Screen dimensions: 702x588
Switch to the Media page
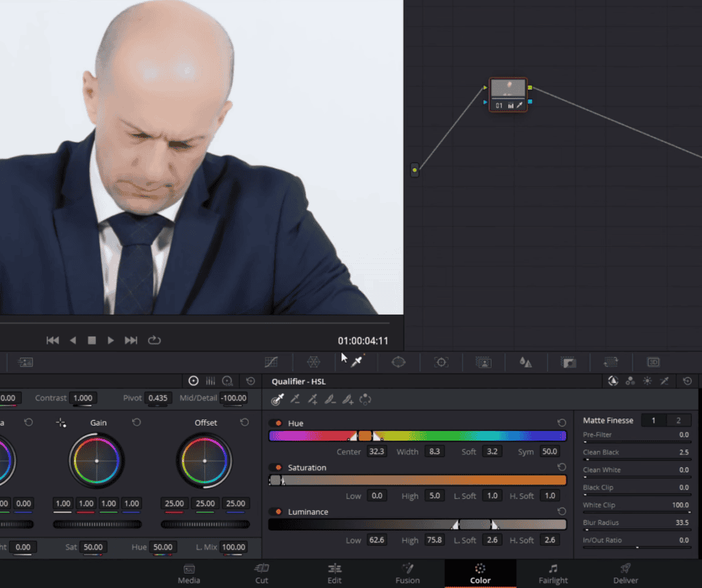(x=189, y=574)
